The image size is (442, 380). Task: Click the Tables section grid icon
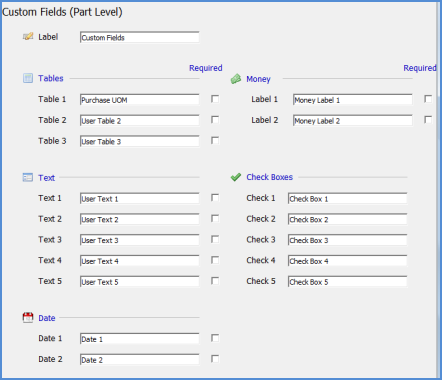(28, 78)
